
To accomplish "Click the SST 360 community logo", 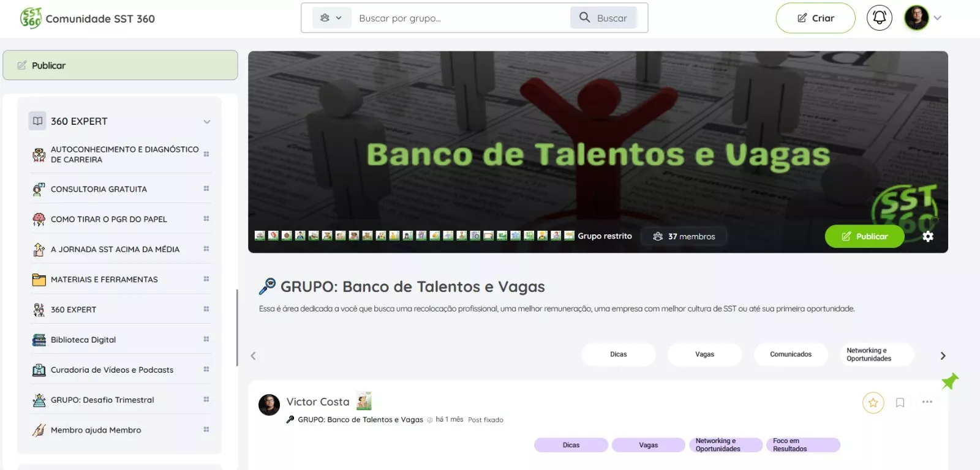I will point(31,18).
